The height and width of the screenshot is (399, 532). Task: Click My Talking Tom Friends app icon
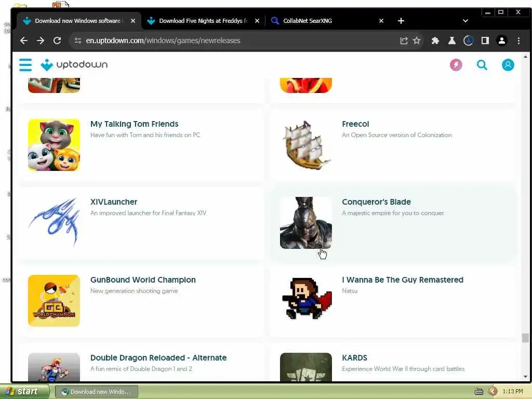pos(54,145)
